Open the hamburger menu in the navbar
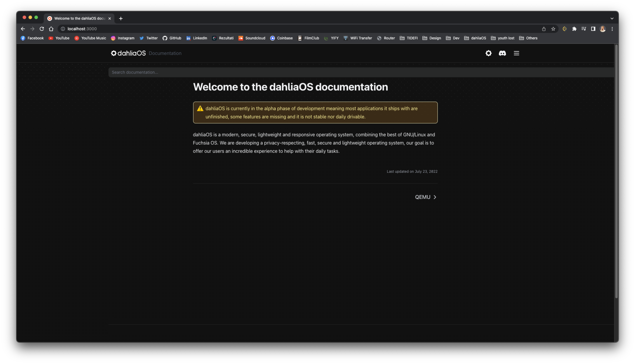Viewport: 635px width, 364px height. pyautogui.click(x=516, y=53)
